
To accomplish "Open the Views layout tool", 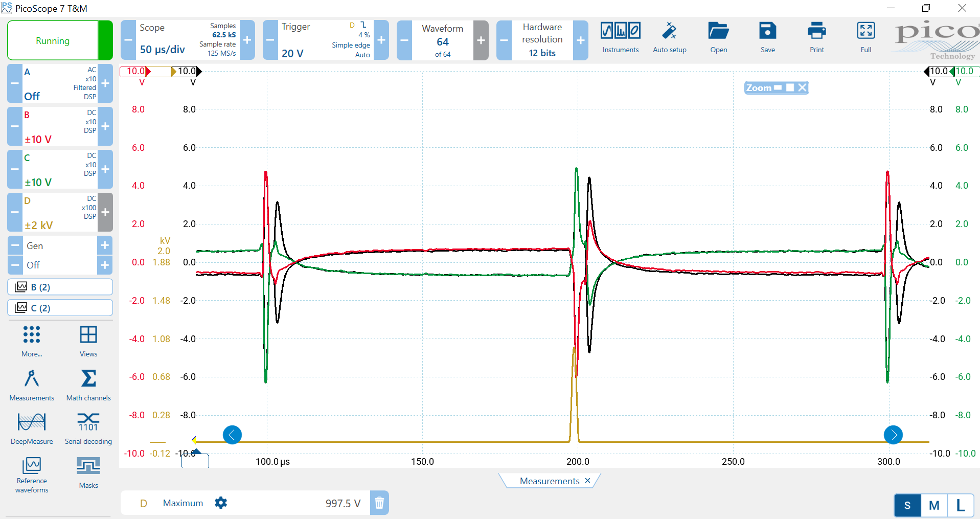I will click(x=88, y=341).
